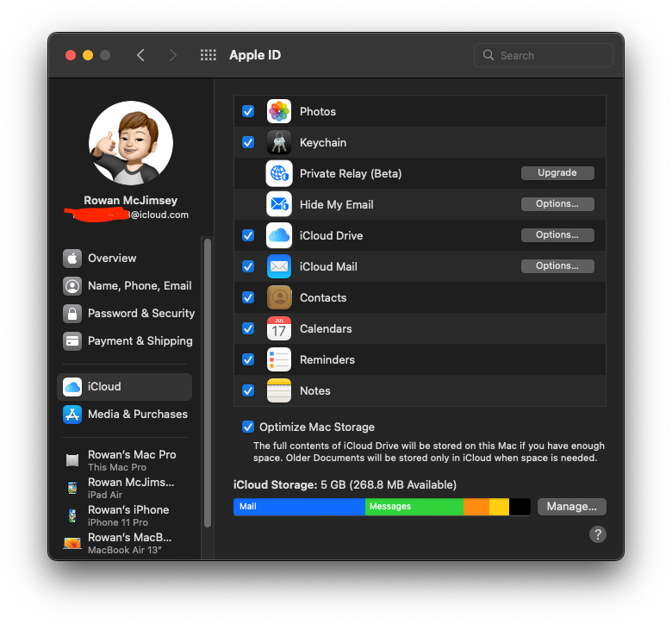Open Options for Hide My Email
Viewport: 672px width, 624px height.
[x=557, y=203]
